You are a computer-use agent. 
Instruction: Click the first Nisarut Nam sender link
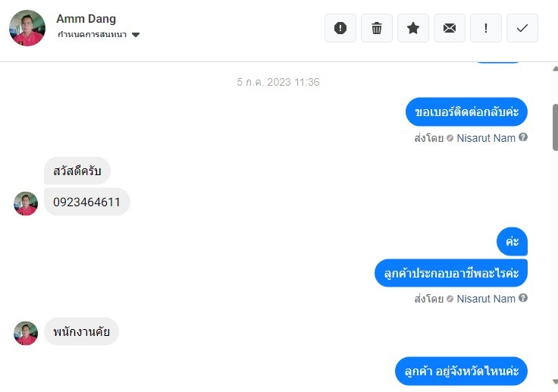[x=486, y=138]
